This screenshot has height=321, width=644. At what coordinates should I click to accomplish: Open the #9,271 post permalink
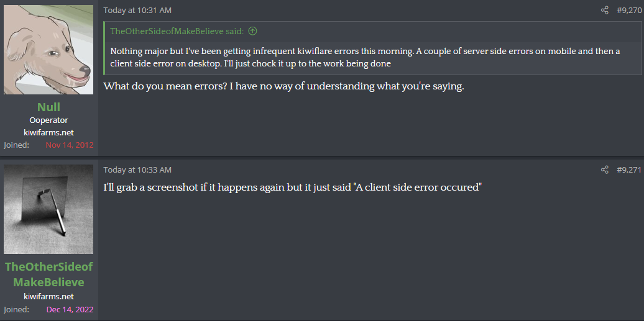pos(629,170)
